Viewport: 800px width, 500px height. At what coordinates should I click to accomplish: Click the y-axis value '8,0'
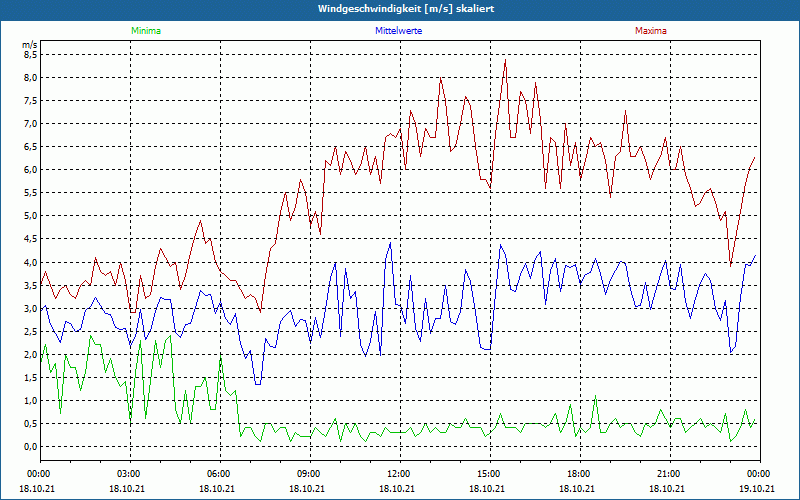[31, 78]
